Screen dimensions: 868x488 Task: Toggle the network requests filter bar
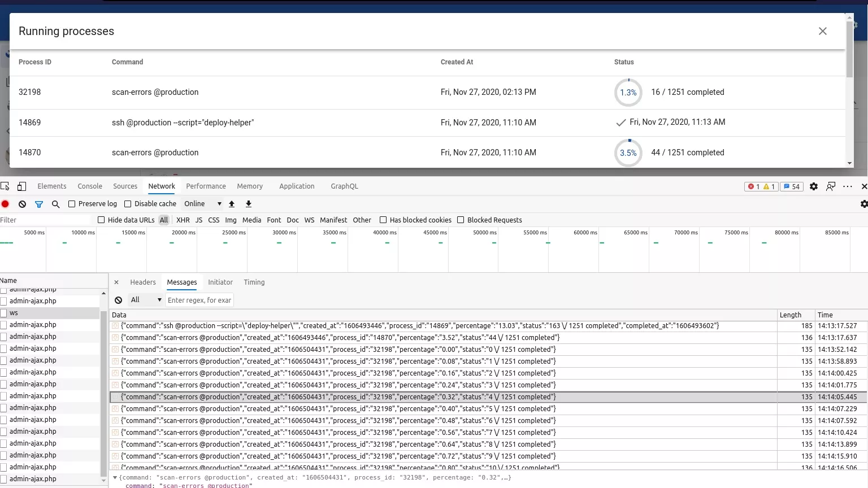(39, 204)
